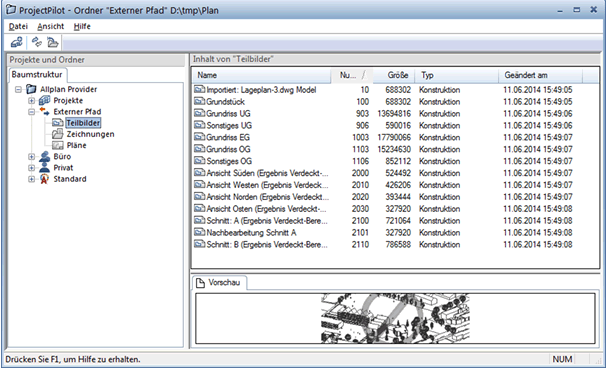Click icon of Sonstiges OG row
Screen dimensions: 607x372
tap(199, 161)
